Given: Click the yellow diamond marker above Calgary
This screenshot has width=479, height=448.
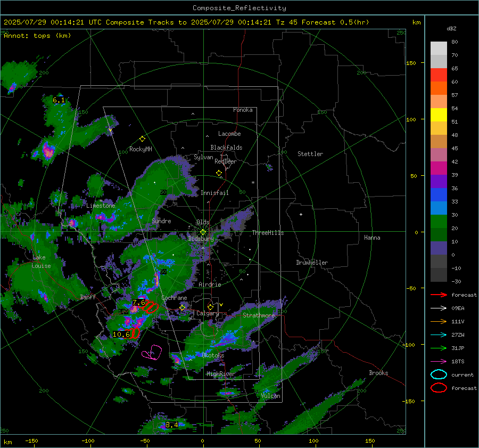Looking at the screenshot, I should pyautogui.click(x=210, y=307).
